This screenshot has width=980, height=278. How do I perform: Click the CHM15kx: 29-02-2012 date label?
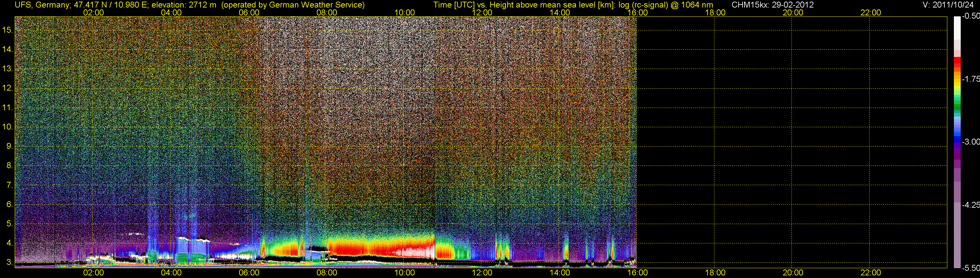(773, 5)
